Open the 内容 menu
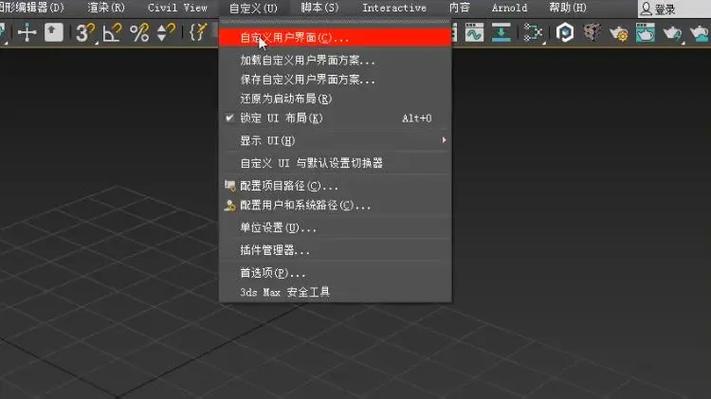Image resolution: width=711 pixels, height=399 pixels. click(459, 8)
